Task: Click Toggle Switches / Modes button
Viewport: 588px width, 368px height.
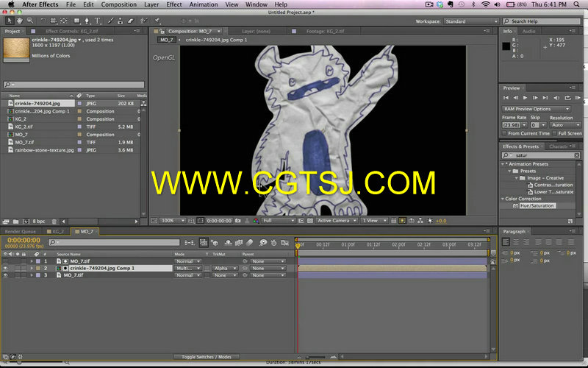Action: (207, 357)
